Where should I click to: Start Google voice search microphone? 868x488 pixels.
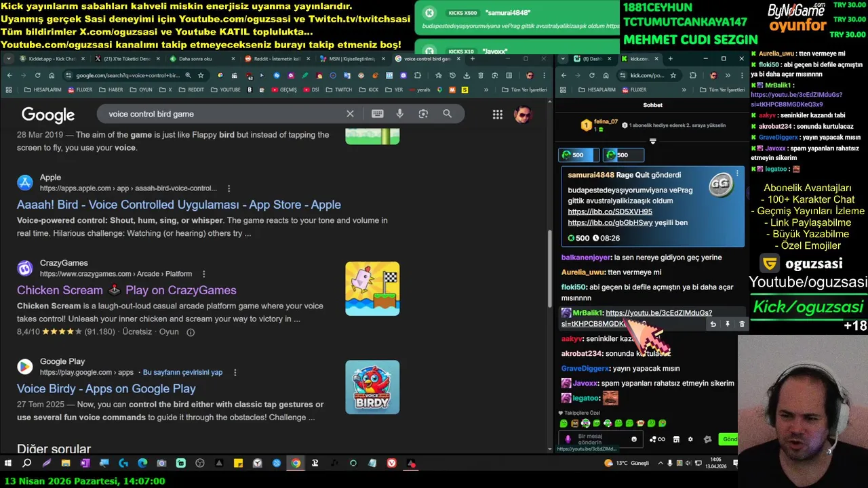[400, 114]
